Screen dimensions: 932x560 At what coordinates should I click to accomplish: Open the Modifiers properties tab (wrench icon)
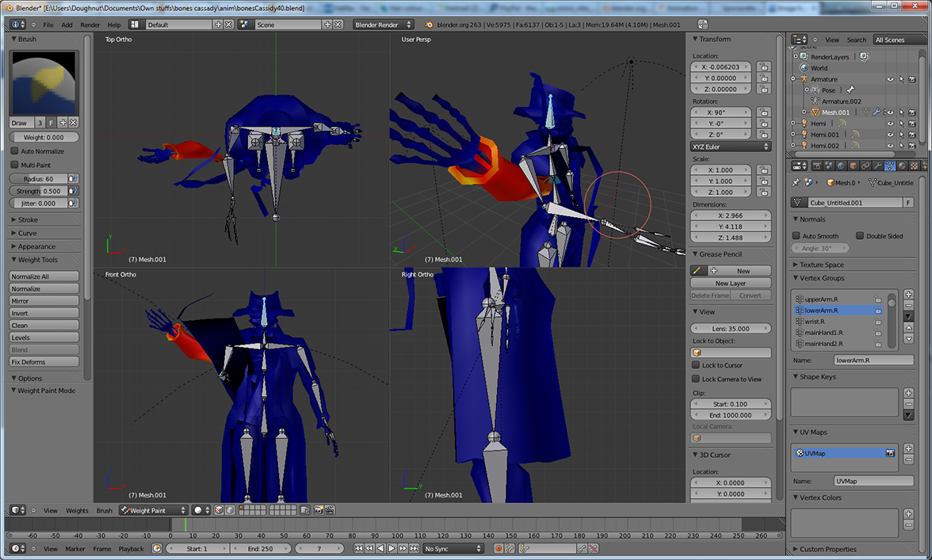coord(877,166)
